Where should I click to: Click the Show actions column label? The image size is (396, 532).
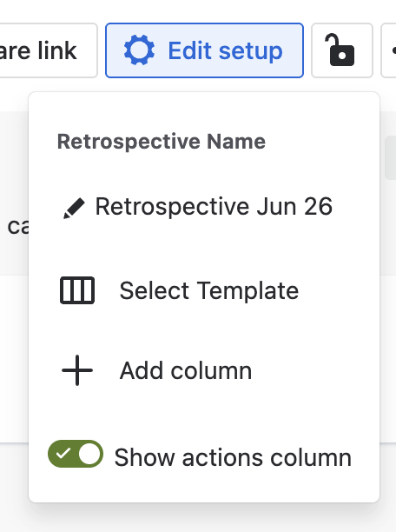(x=233, y=457)
